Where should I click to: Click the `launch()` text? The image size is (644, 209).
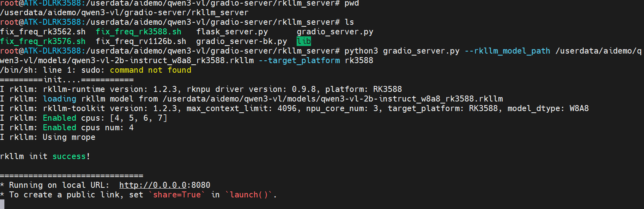click(x=249, y=195)
